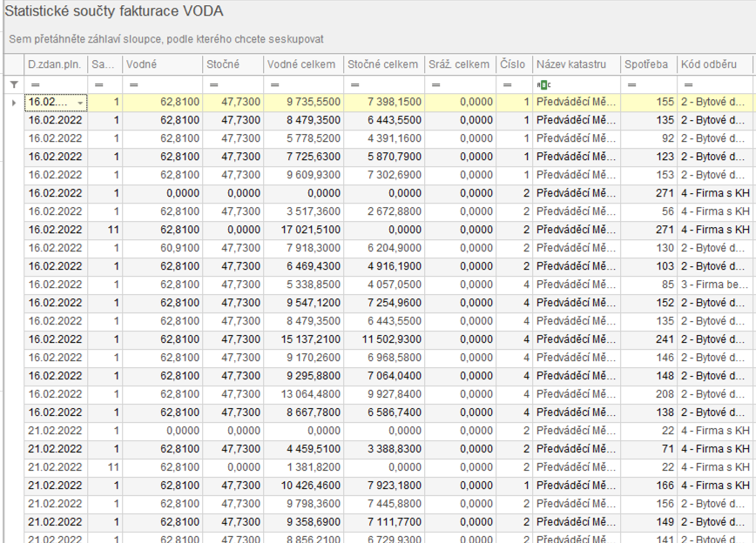
Task: Select cell with Stočné celkem 11 502,9300
Action: coord(384,339)
